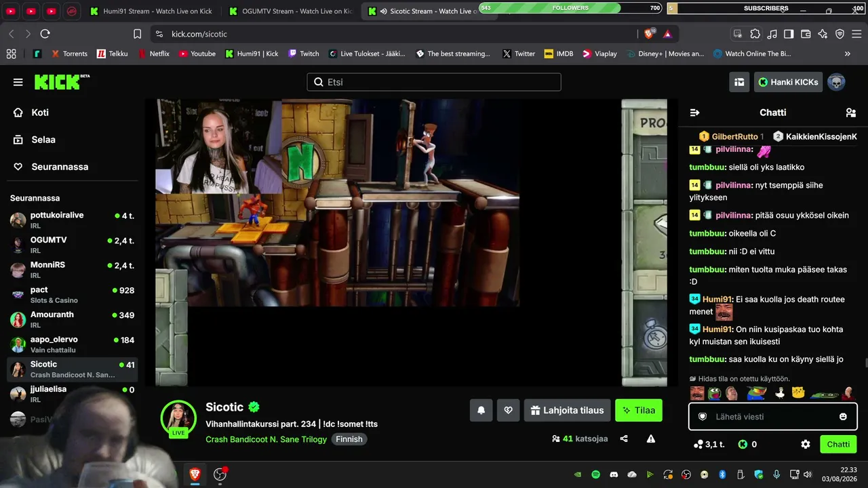868x488 pixels.
Task: Open the skull profile avatar menu
Action: [836, 82]
